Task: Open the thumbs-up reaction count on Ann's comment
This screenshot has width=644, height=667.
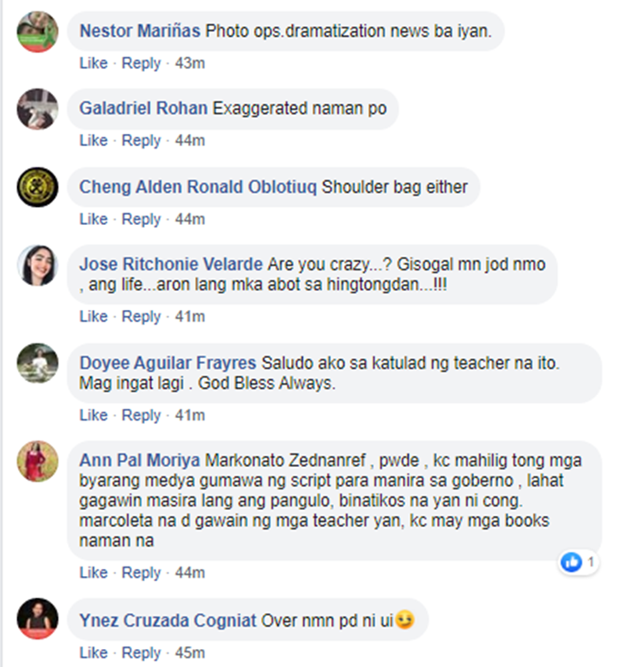Action: coord(578,562)
